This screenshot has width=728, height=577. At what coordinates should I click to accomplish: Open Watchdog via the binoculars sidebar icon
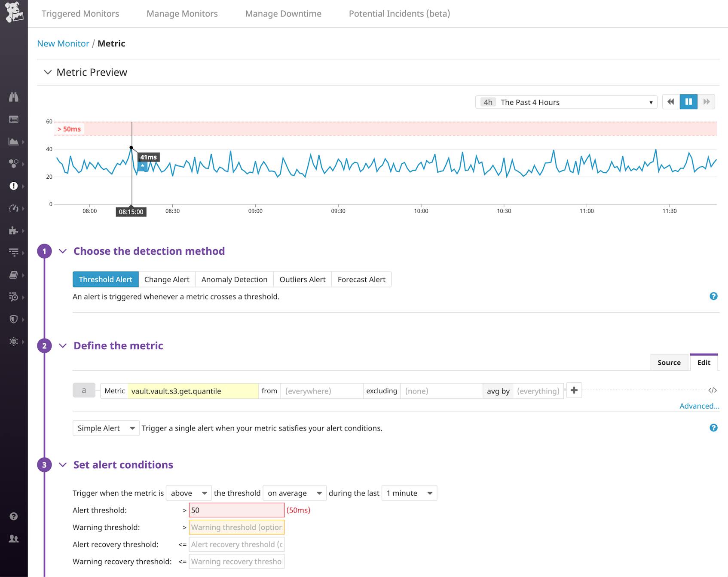click(14, 97)
